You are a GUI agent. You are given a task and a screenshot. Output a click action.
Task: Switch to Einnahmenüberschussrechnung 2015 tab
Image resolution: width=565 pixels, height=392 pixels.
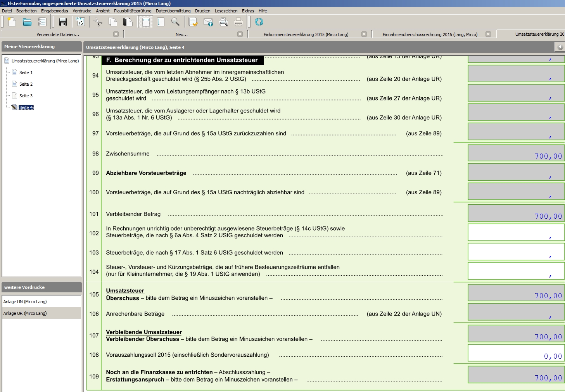[x=430, y=35]
